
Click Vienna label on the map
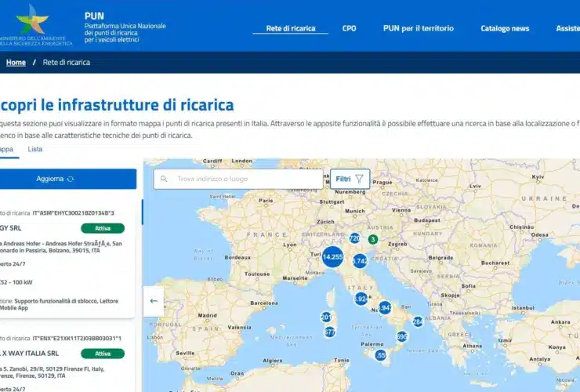[x=401, y=210]
